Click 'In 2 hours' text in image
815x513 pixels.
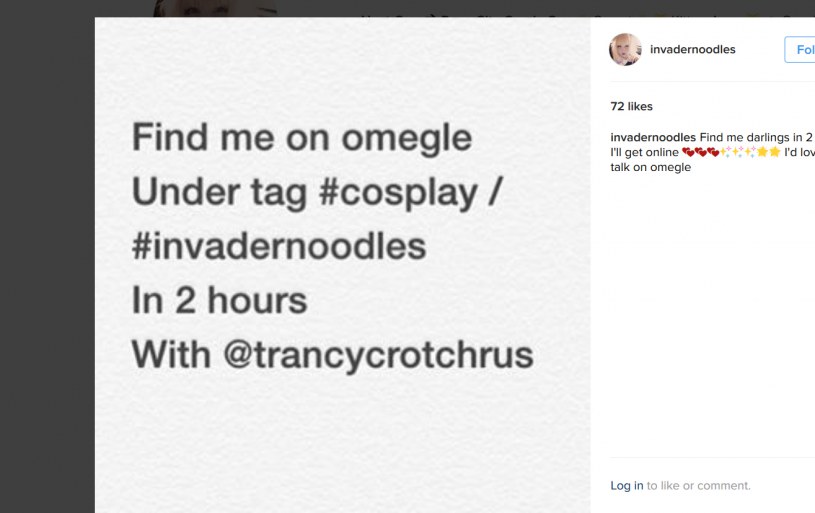219,300
